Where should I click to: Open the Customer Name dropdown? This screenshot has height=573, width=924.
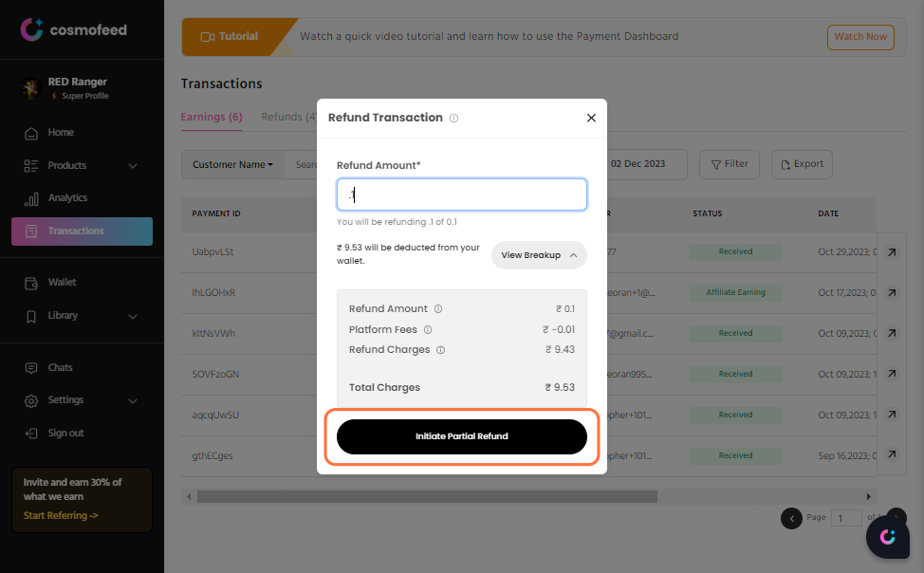pos(232,164)
